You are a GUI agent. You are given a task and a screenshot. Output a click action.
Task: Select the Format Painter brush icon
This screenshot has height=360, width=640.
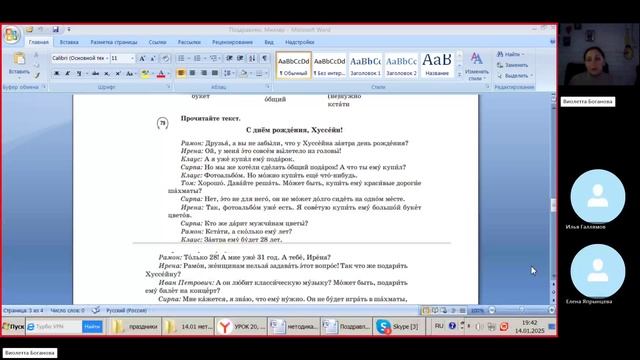[x=37, y=75]
